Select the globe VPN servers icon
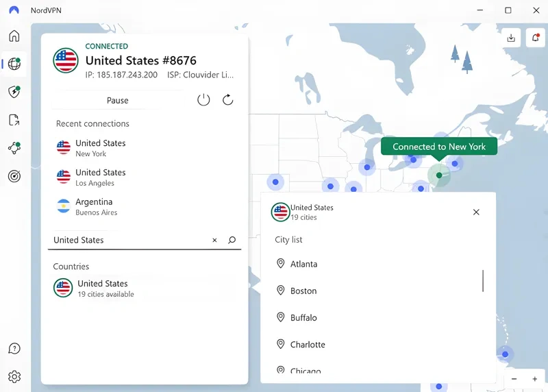The height and width of the screenshot is (392, 548). tap(14, 64)
